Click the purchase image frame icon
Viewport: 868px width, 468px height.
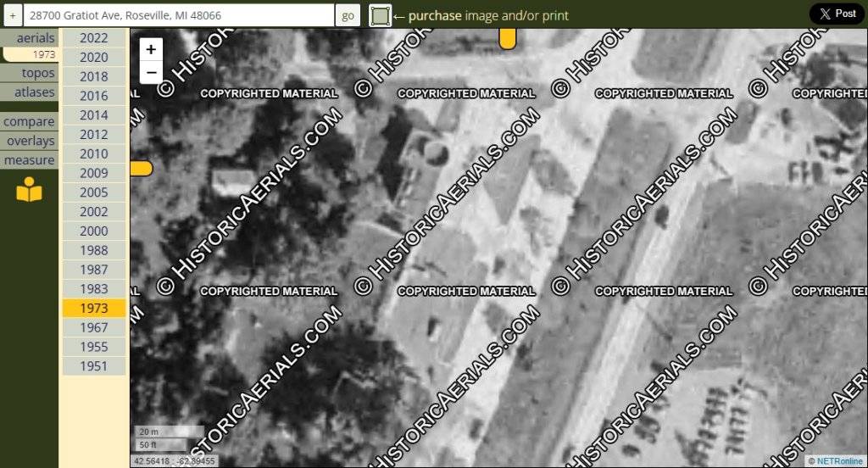pyautogui.click(x=381, y=15)
